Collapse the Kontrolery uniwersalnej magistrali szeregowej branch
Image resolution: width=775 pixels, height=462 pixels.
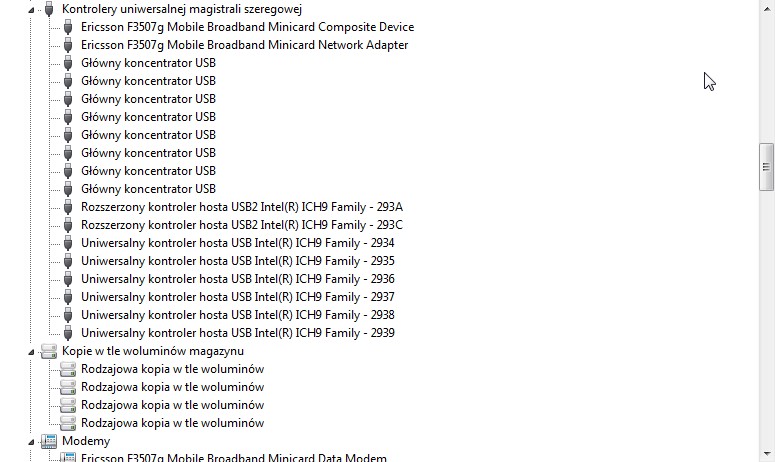[31, 10]
